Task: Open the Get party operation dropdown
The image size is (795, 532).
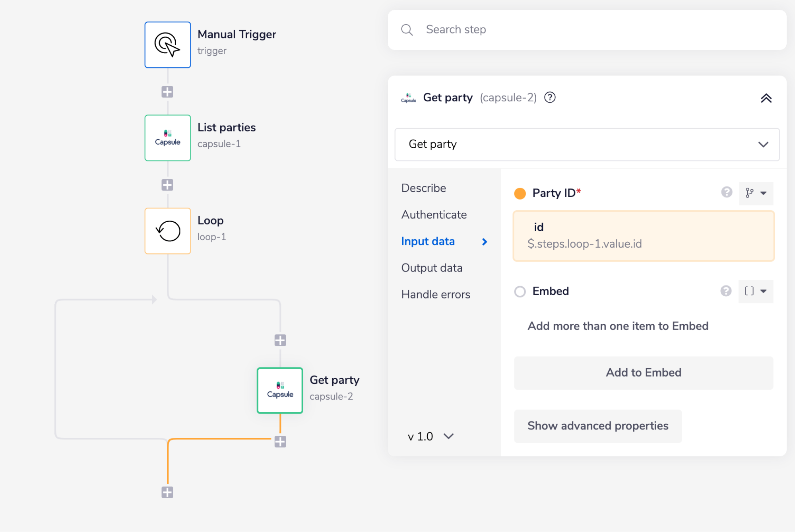Action: point(587,144)
